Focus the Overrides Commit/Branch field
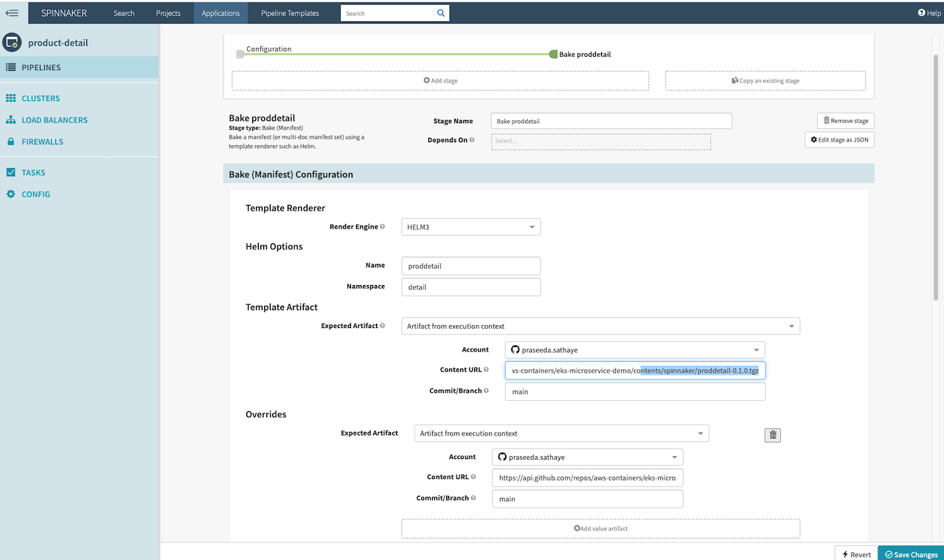Image resolution: width=944 pixels, height=560 pixels. pos(587,499)
